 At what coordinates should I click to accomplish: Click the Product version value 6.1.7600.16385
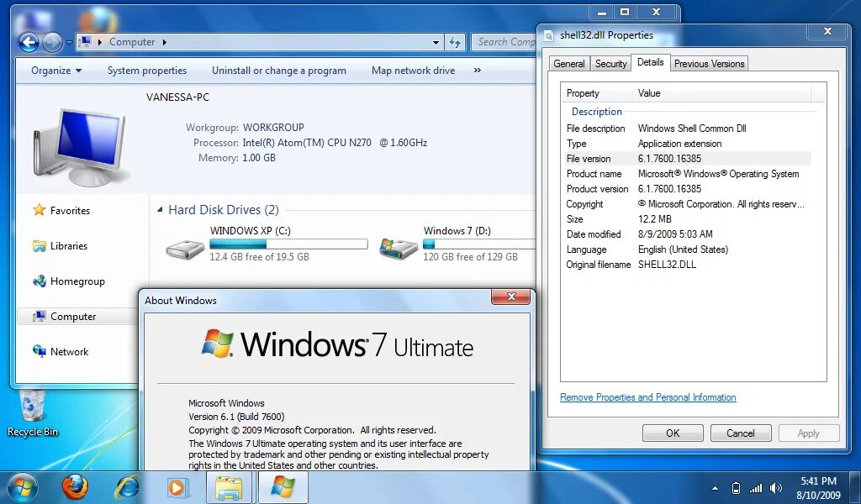click(669, 189)
